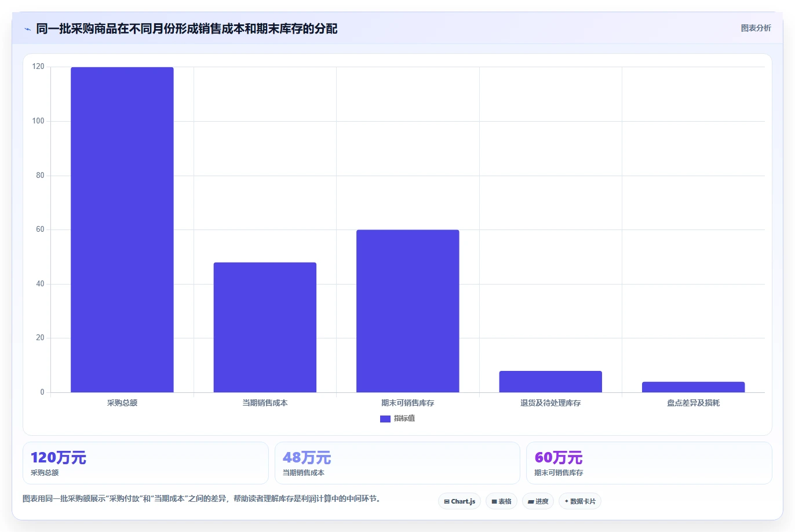Click the 盘点差异及损耗 bar
Viewport: 795px width, 532px height.
[693, 387]
